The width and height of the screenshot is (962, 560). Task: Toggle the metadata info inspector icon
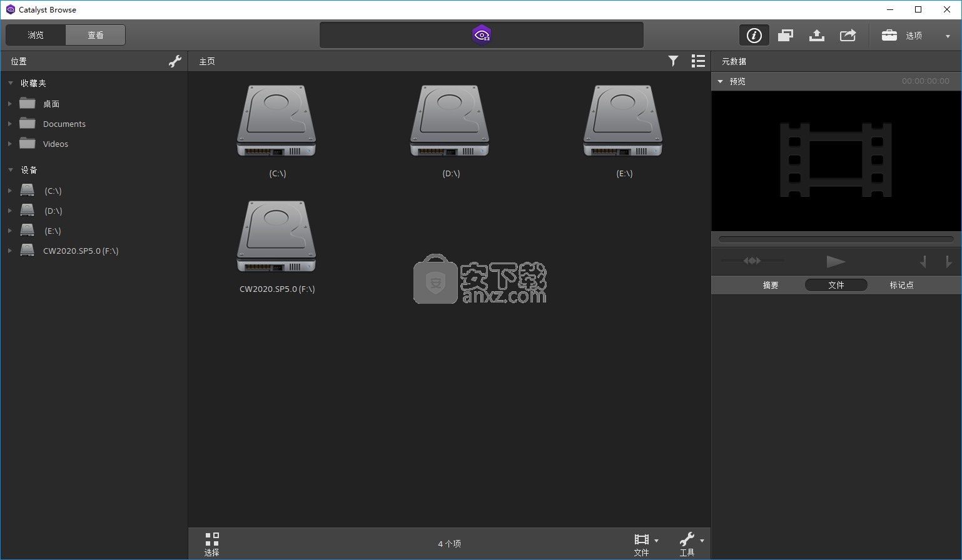(754, 36)
